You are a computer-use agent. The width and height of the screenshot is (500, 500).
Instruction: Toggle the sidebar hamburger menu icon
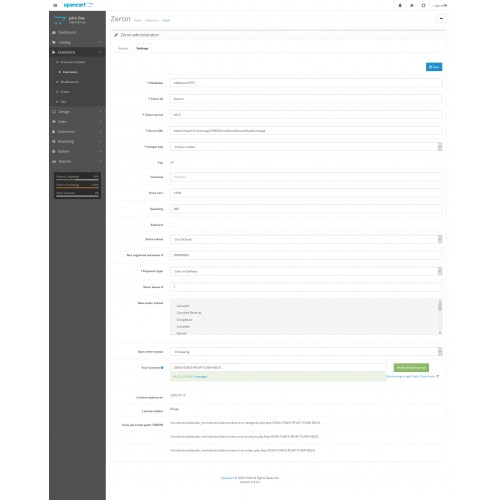[55, 5]
